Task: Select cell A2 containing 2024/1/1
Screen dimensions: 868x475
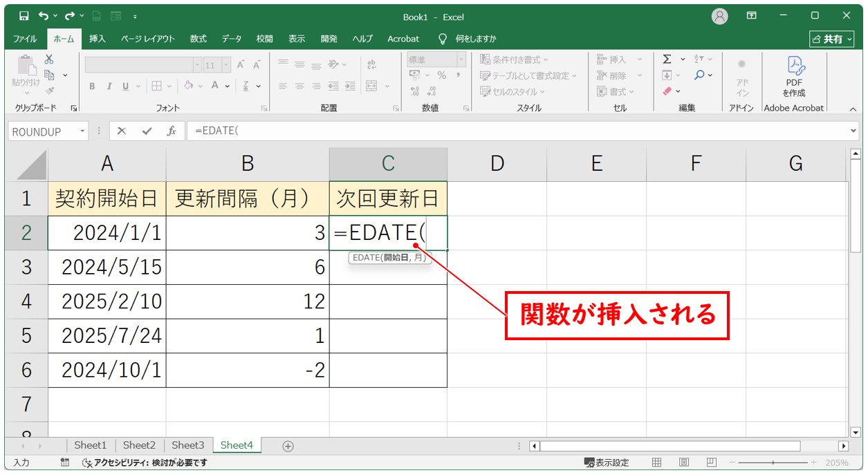Action: pos(107,233)
